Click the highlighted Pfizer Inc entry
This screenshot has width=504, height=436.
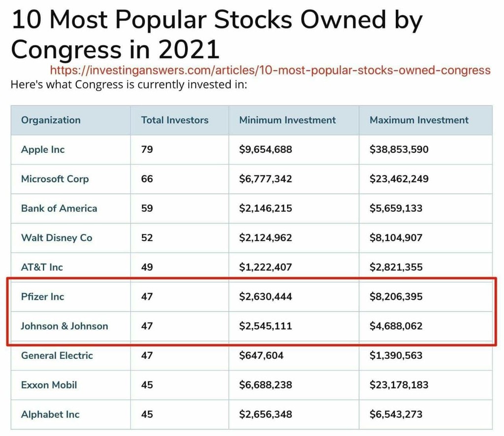click(42, 297)
